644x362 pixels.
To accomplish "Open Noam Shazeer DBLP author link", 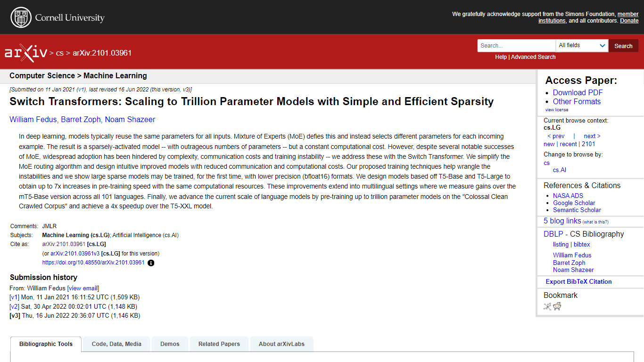I will pos(573,270).
